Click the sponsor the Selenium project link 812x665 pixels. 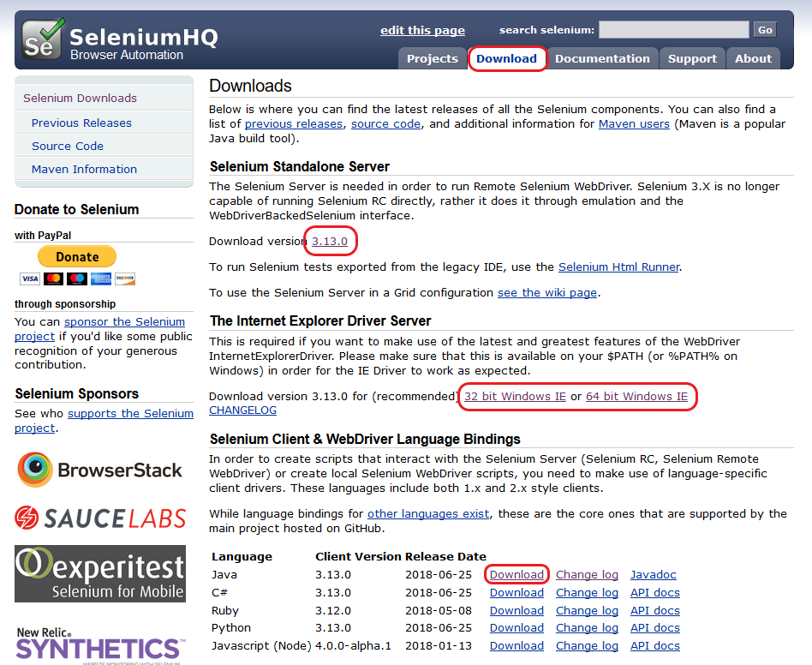(124, 321)
